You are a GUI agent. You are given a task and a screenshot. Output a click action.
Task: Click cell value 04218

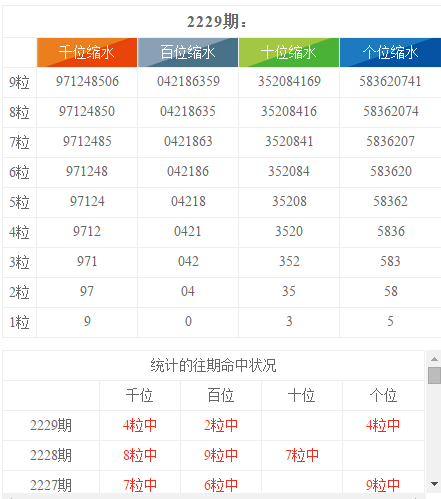[188, 201]
